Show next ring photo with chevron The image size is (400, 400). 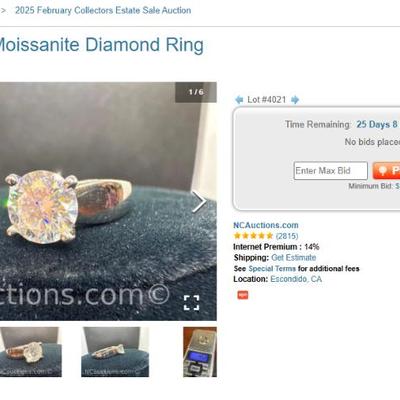[199, 201]
